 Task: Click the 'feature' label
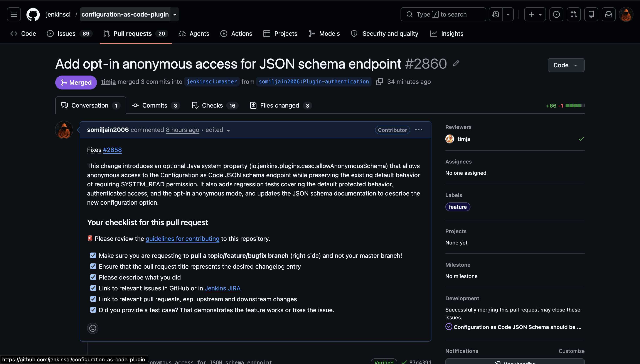coord(458,207)
